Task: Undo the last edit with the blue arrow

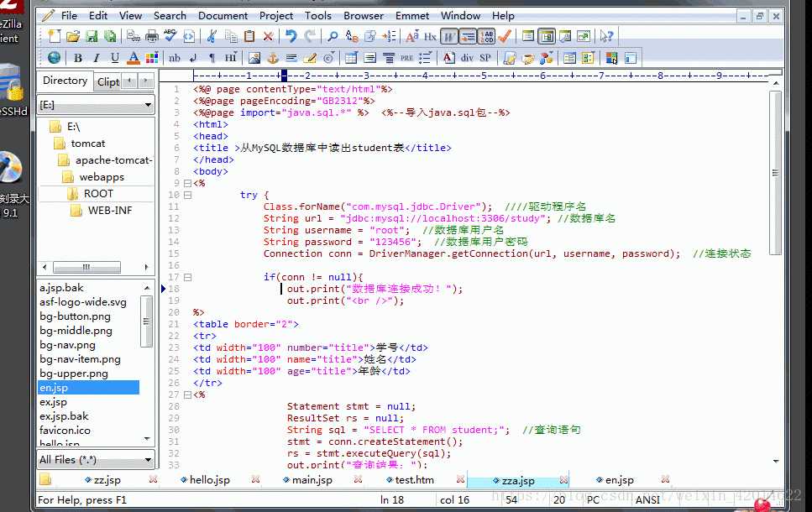Action: point(291,36)
